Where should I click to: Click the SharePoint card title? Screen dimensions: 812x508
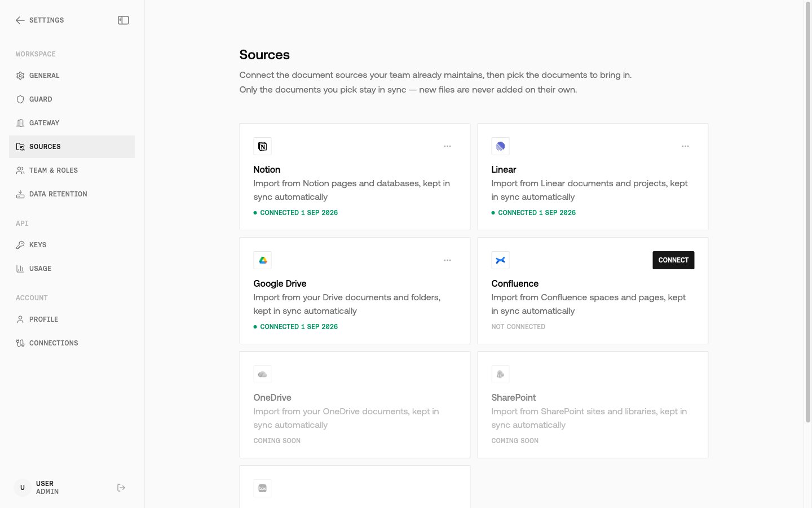coord(514,398)
